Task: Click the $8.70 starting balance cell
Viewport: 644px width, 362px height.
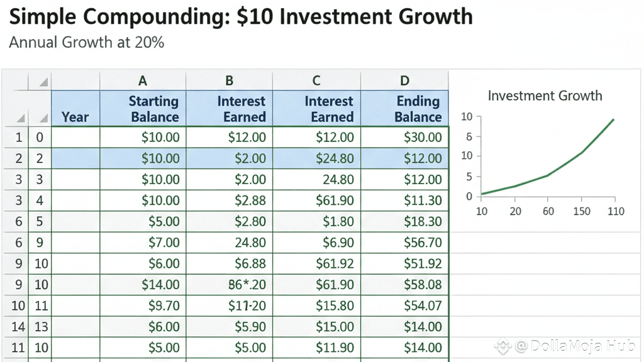Action: pos(143,306)
